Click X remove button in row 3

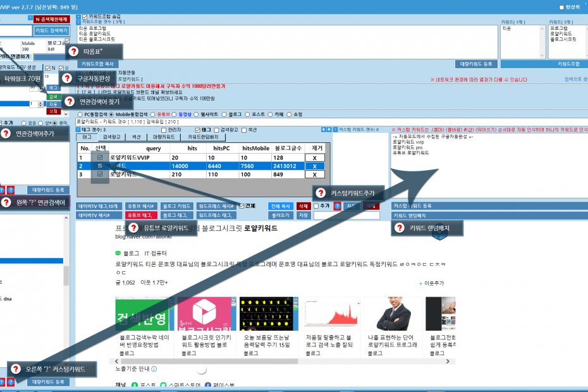pyautogui.click(x=314, y=175)
